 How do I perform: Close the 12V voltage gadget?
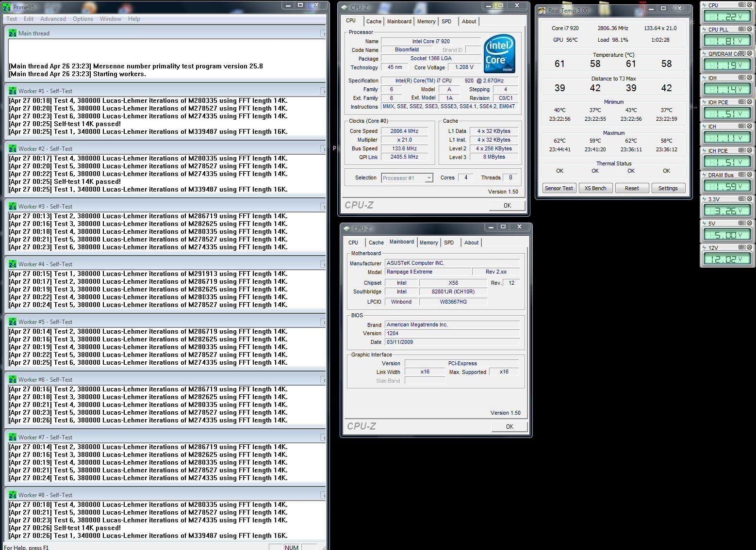749,247
